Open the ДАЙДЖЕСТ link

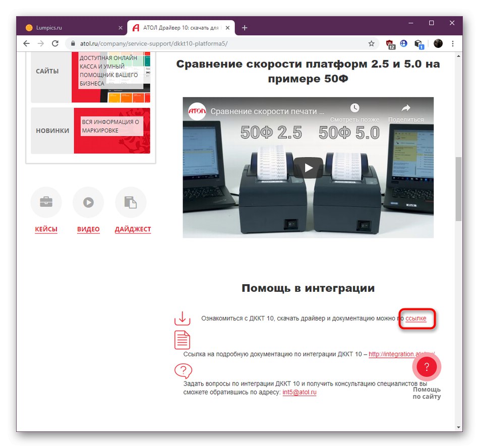click(133, 229)
